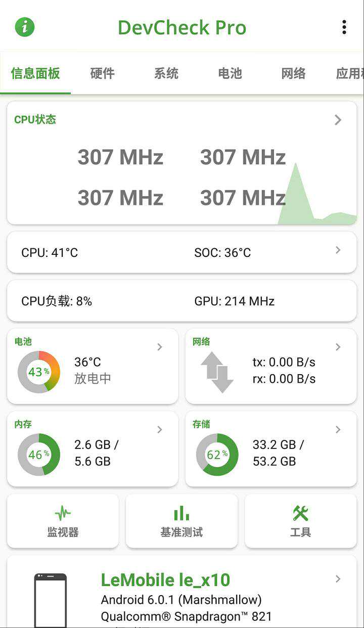Tap the tools wrench icon
Viewport: 364px width, 628px height.
300,514
